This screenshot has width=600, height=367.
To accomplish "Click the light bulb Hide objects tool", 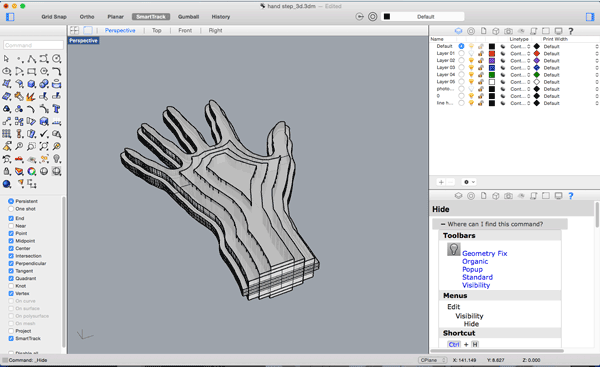I will pyautogui.click(x=57, y=158).
